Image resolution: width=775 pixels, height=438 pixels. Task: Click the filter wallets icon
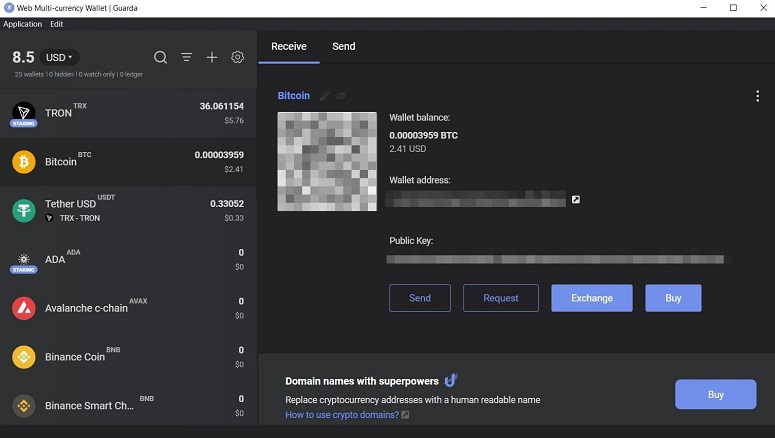186,58
